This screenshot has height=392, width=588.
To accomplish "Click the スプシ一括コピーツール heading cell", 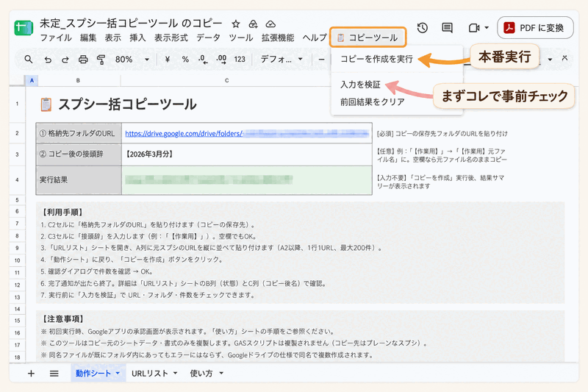I will pos(118,104).
